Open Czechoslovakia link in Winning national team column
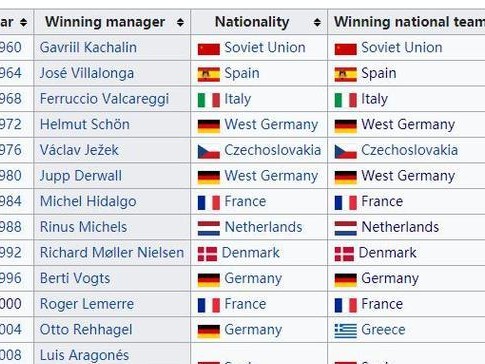 (410, 150)
